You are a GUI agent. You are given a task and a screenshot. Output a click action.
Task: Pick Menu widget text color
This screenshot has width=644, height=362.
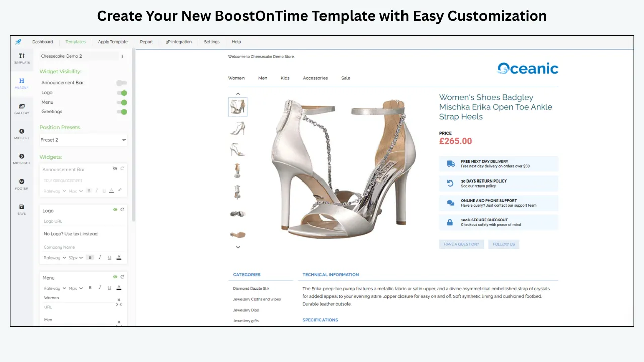pyautogui.click(x=119, y=288)
